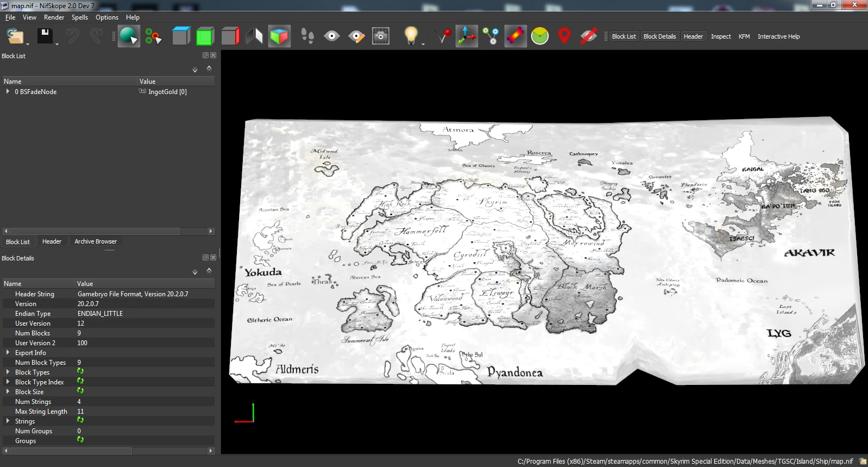Click the Load file folder icon
Screen dimensions: 868x467
(15, 36)
